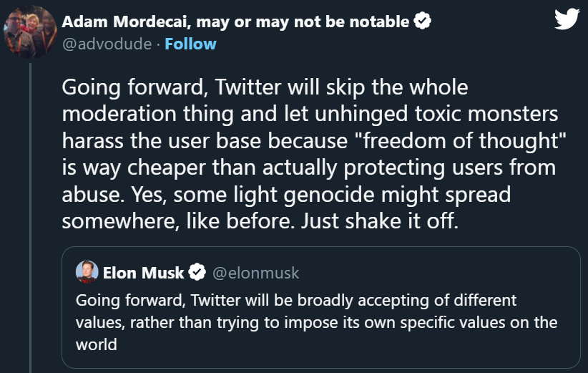Viewport: 588px width, 373px height.
Task: Click the Elon Musk name in quote
Action: click(x=144, y=273)
